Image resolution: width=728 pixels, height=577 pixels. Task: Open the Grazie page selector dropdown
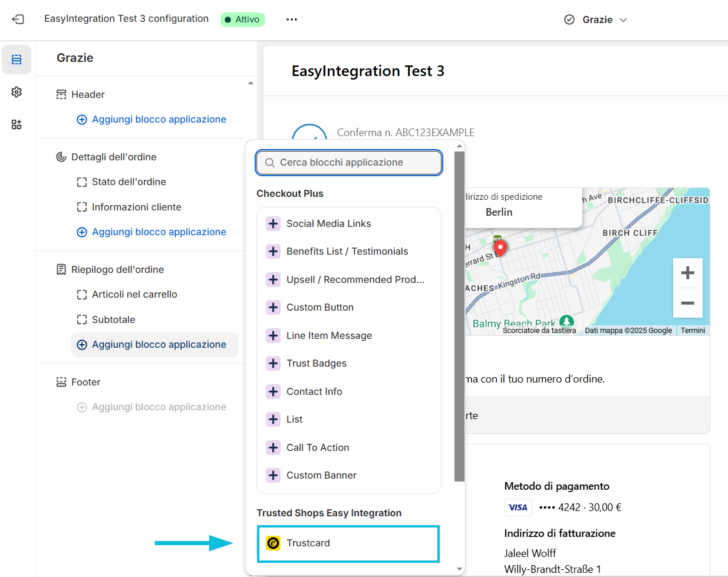point(596,19)
